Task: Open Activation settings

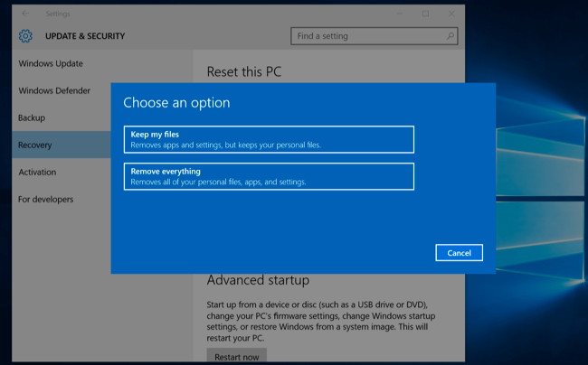Action: point(37,172)
